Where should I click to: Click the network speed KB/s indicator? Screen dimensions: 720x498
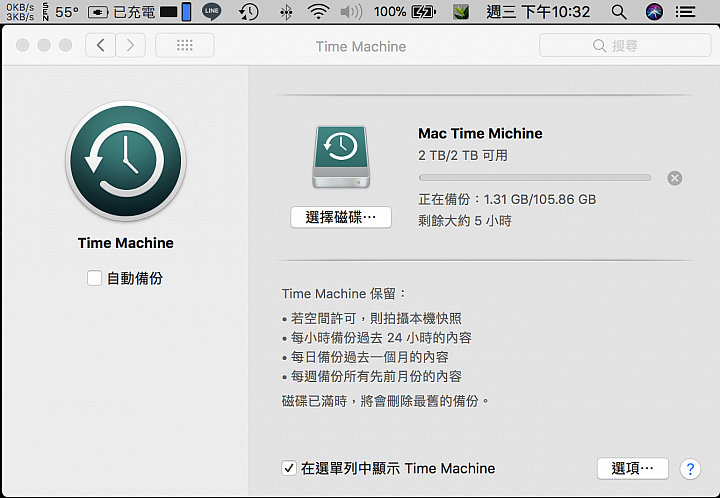20,11
